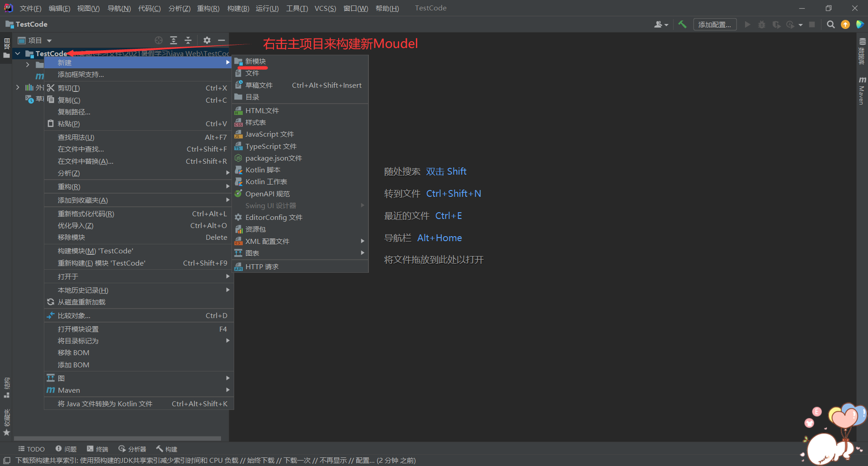Choose Kotlin 脚本 in the New submenu
Viewport: 868px width, 466px height.
click(x=301, y=170)
